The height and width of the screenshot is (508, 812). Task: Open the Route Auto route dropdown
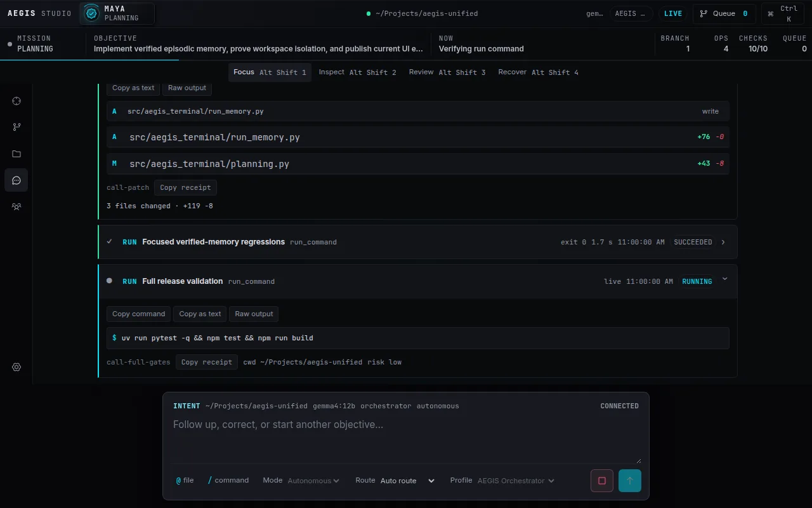[x=407, y=481]
